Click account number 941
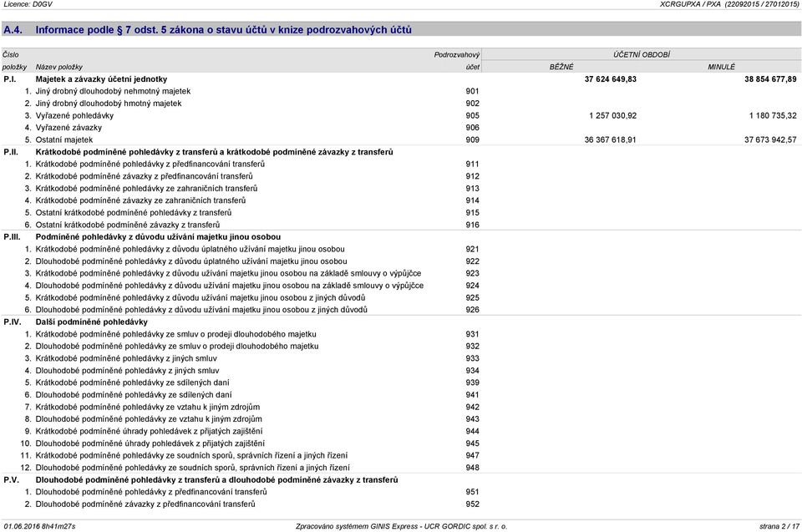 click(x=472, y=395)
